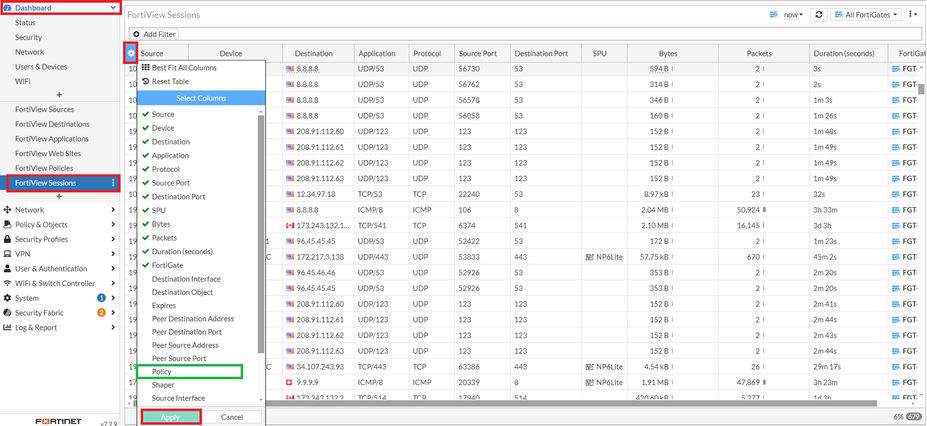Click Security Fabric notification badge showing 2
Screen dimensions: 927x426
coord(101,313)
